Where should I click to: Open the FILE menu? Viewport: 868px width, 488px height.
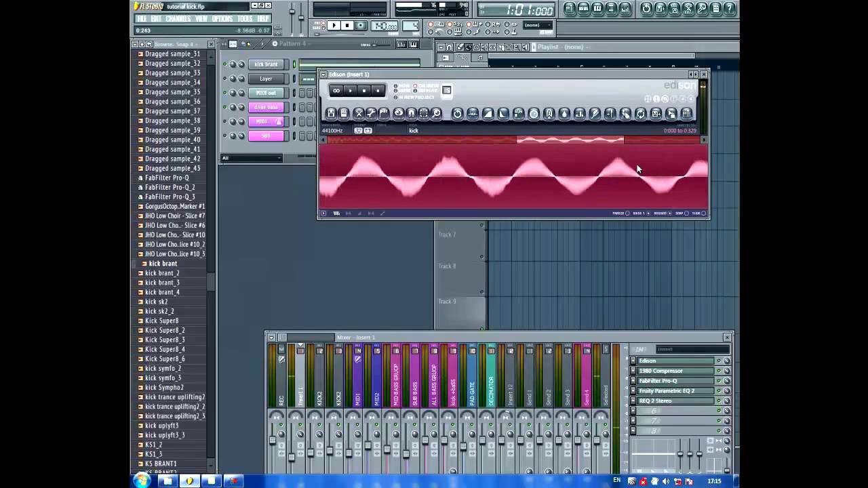click(x=142, y=19)
